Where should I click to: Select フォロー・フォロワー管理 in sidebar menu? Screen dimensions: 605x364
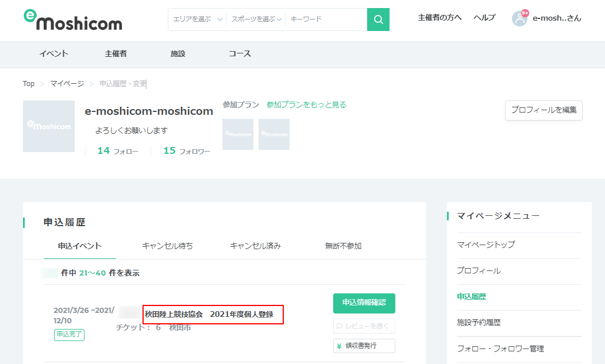(x=500, y=348)
